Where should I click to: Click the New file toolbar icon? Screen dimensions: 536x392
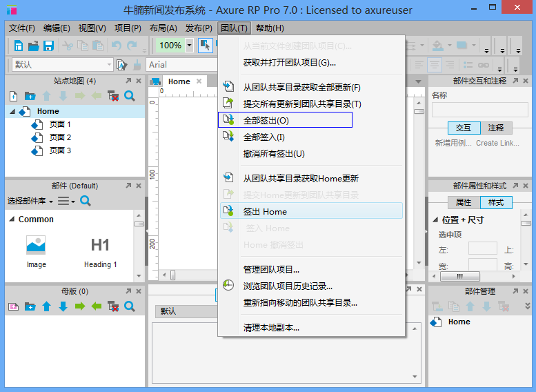[19, 46]
